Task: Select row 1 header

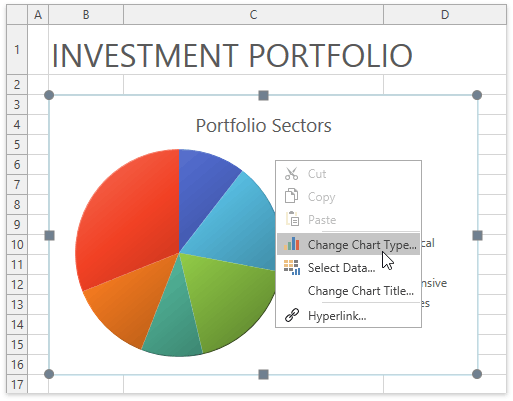Action: click(x=17, y=50)
